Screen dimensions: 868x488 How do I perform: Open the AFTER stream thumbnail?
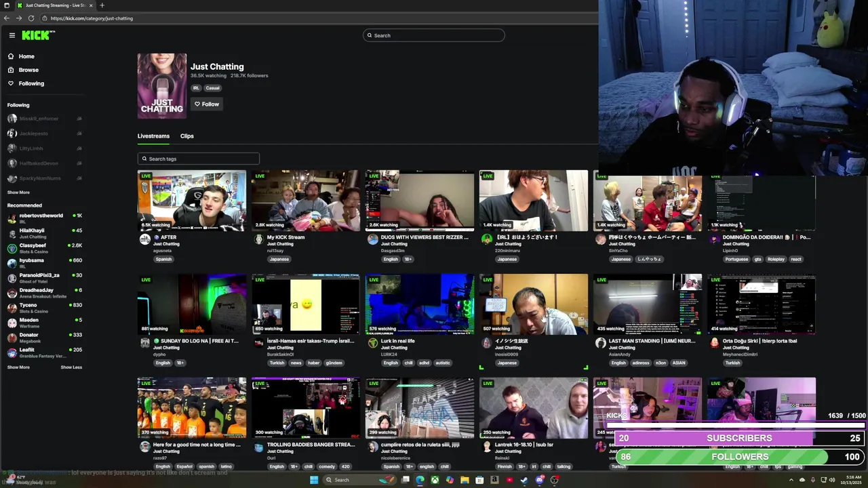[192, 201]
